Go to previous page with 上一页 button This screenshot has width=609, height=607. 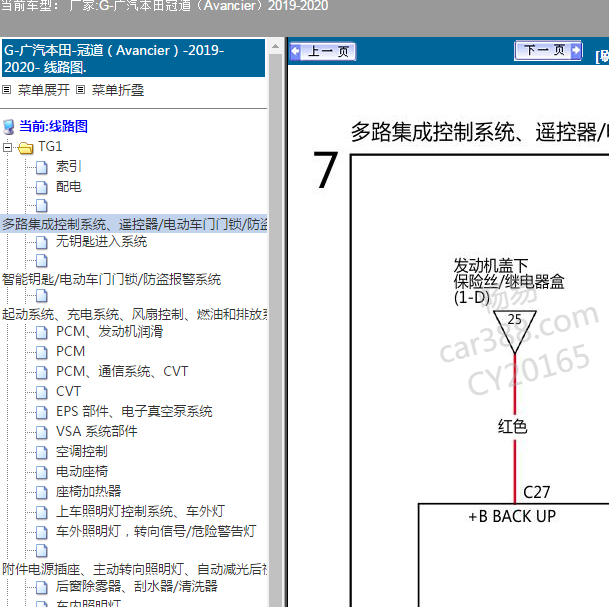coord(323,51)
